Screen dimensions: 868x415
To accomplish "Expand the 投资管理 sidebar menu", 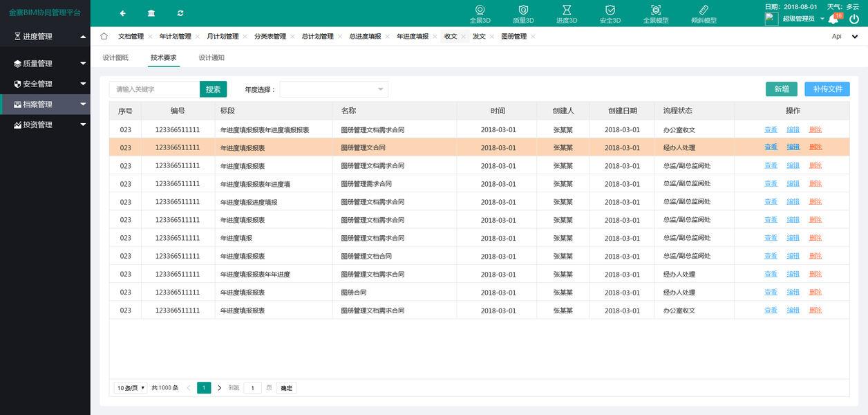I will coord(45,124).
